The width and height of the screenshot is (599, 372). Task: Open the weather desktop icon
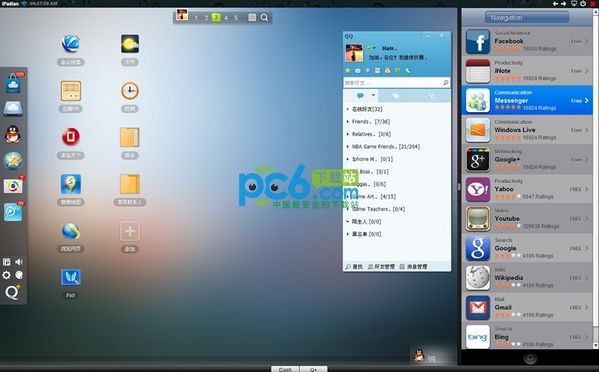(x=130, y=44)
